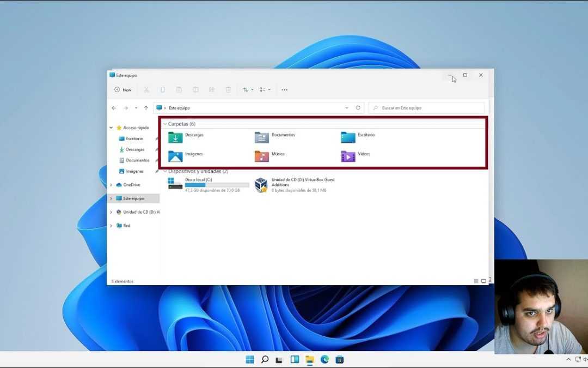The width and height of the screenshot is (588, 368).
Task: Expand the OneDrive tree node arrow
Action: click(x=111, y=185)
